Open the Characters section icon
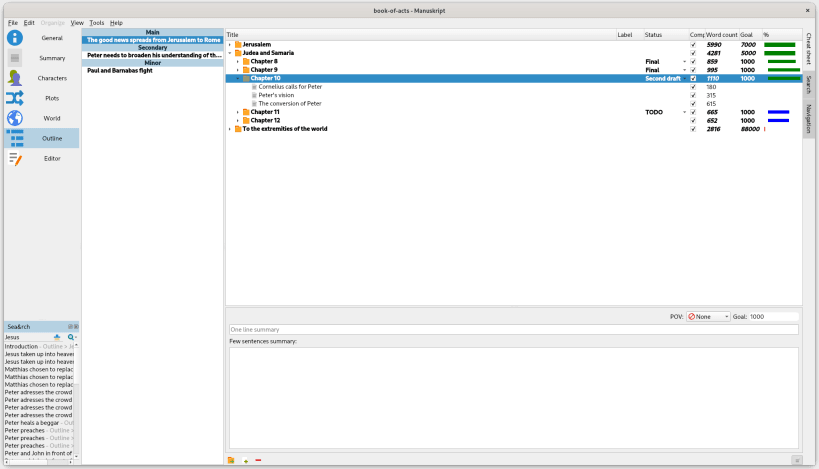This screenshot has width=819, height=469. 15,78
